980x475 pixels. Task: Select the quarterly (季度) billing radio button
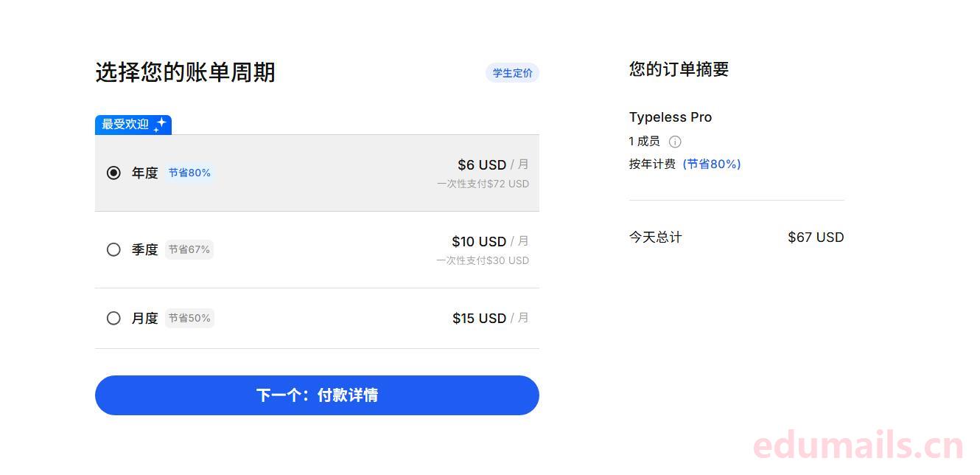[113, 249]
